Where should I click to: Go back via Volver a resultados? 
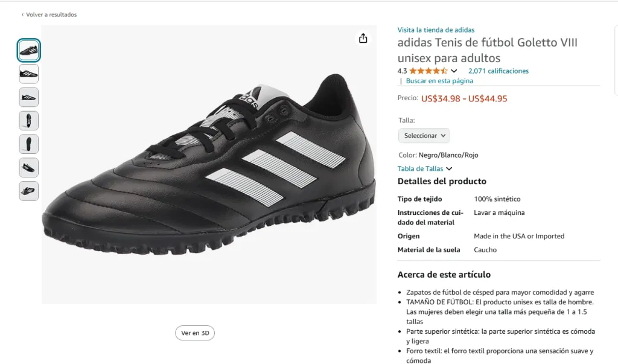click(x=51, y=14)
